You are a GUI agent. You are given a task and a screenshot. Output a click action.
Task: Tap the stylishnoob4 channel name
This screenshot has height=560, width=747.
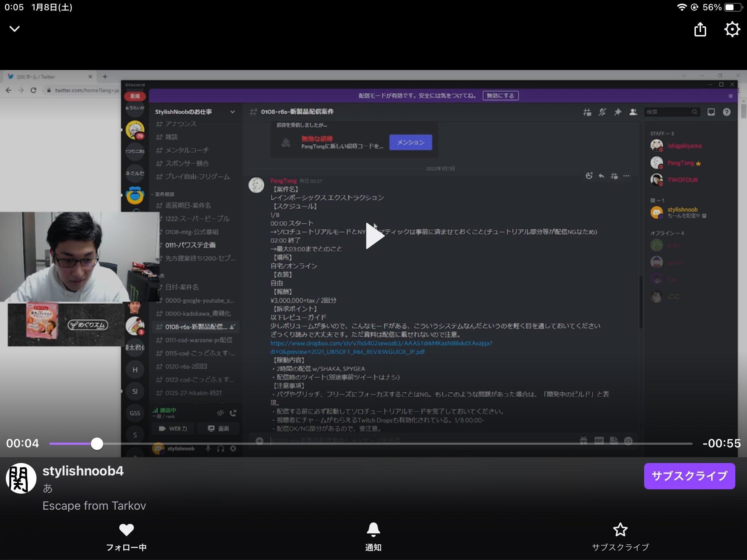[x=83, y=471]
